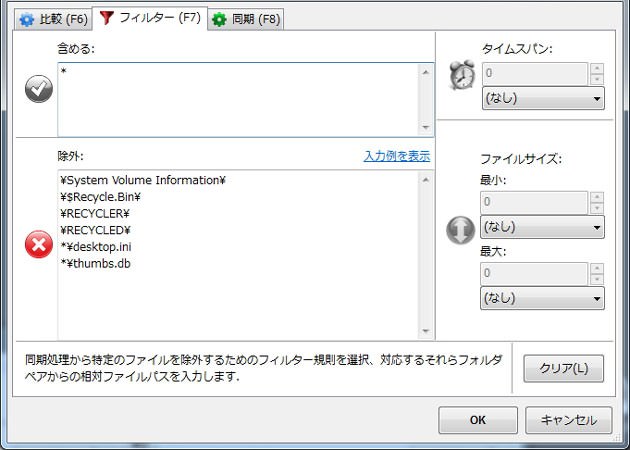
Task: Click include box scrollbar down arrow
Action: (426, 128)
